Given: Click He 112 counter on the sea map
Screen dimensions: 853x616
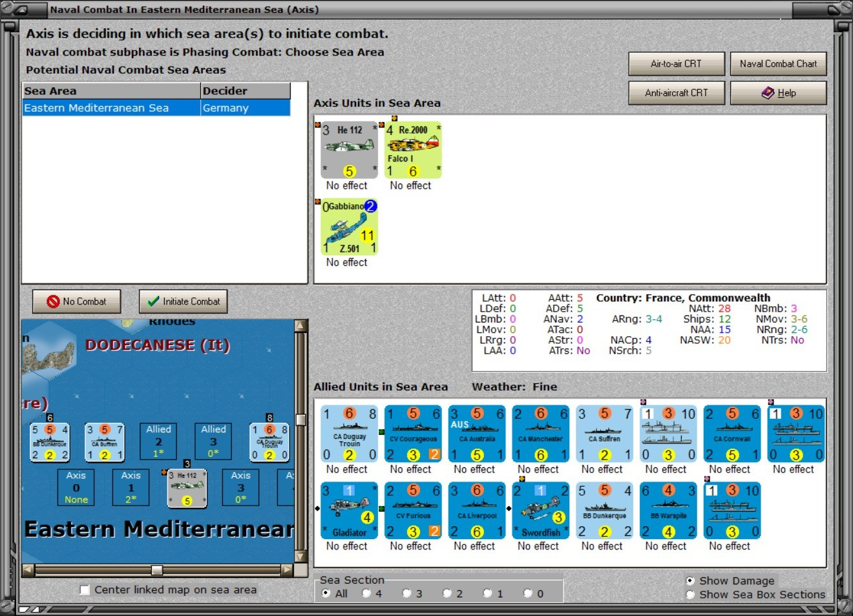Looking at the screenshot, I should pos(187,488).
